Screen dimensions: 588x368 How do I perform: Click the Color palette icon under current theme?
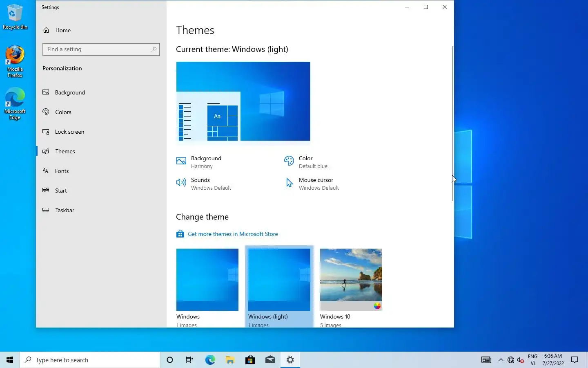tap(289, 161)
